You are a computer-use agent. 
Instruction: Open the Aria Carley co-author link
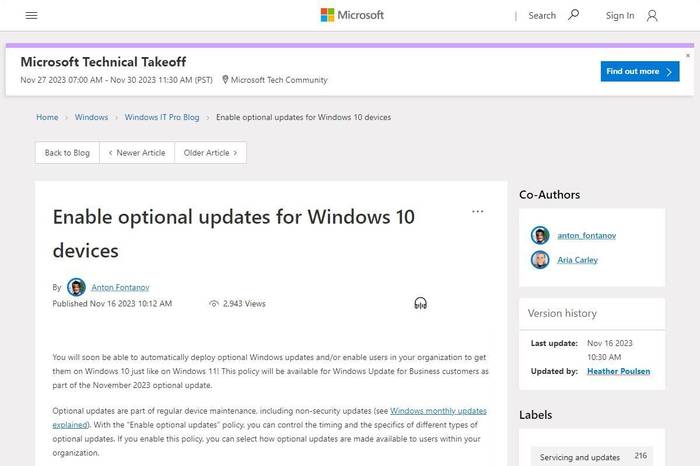coord(577,260)
